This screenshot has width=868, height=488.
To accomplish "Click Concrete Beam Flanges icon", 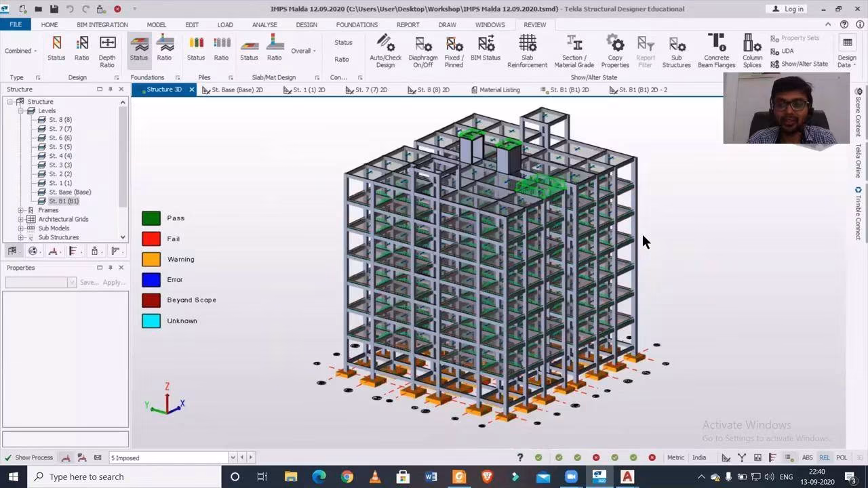I will [x=716, y=52].
